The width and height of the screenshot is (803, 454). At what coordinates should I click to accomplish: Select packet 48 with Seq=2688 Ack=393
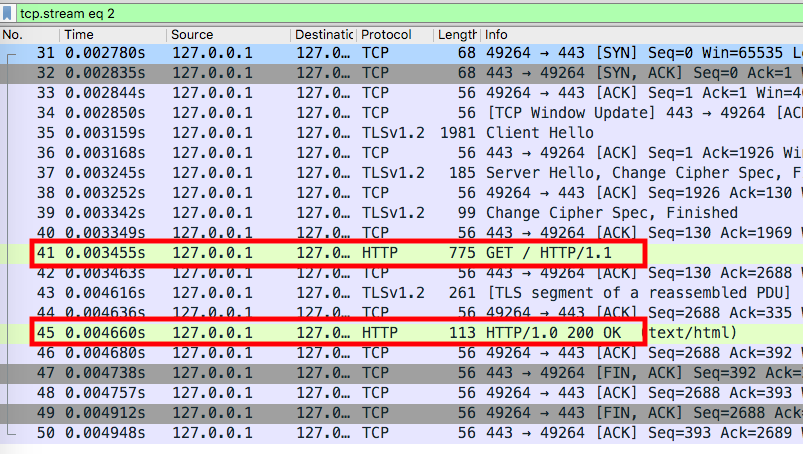(x=402, y=393)
